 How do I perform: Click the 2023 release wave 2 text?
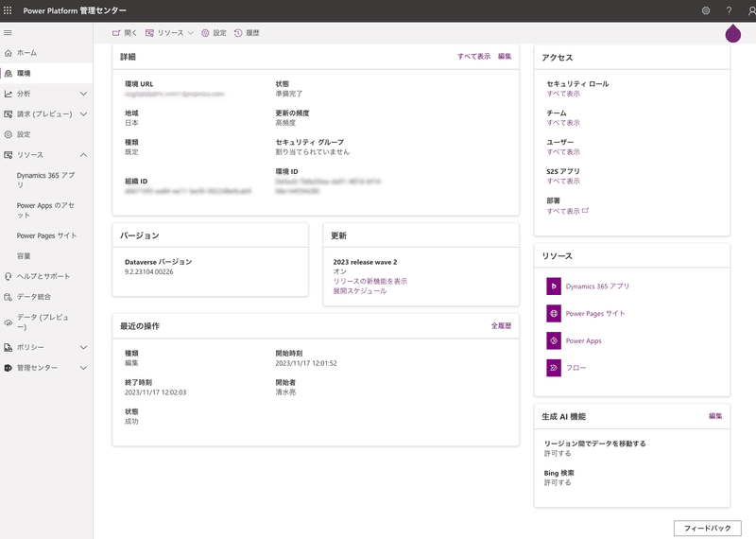tap(365, 262)
